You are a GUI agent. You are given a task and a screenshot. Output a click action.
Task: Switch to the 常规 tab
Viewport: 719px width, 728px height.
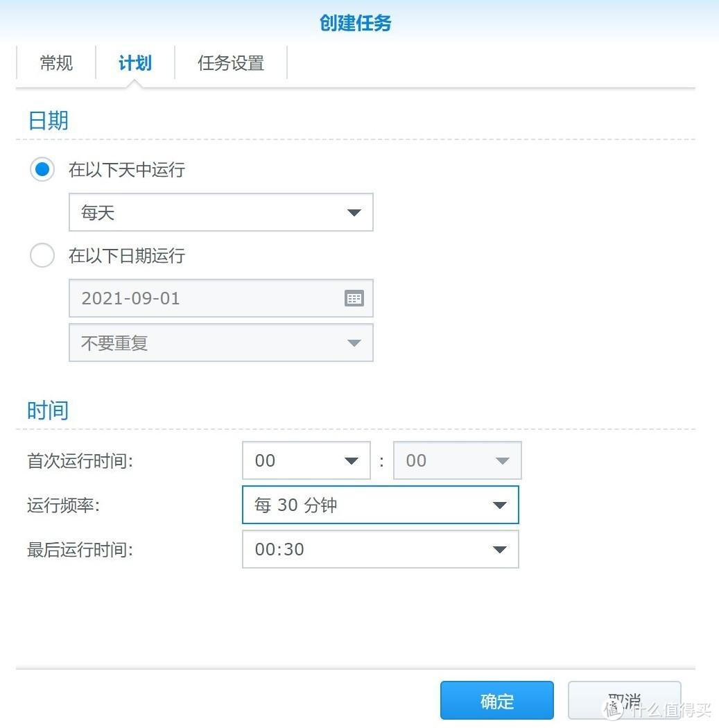[x=55, y=63]
